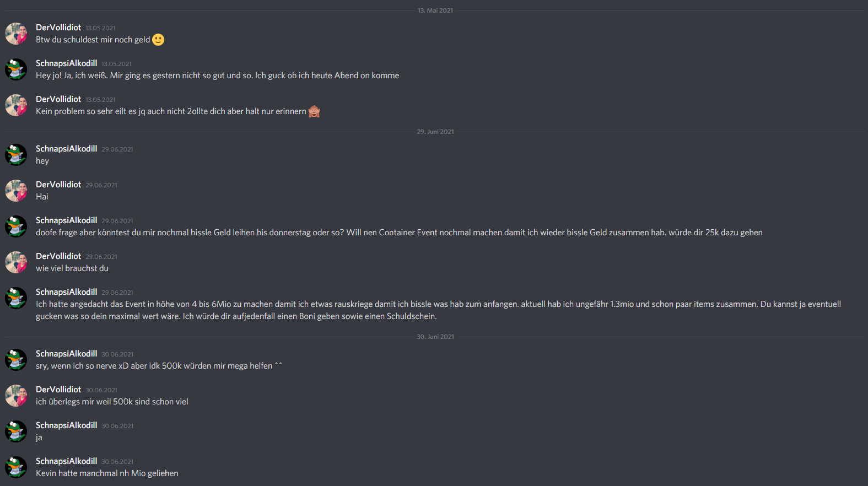Click the SchnapsiAlkodill username above 'sry, wenn ich so nerve'
868x486 pixels.
click(66, 354)
